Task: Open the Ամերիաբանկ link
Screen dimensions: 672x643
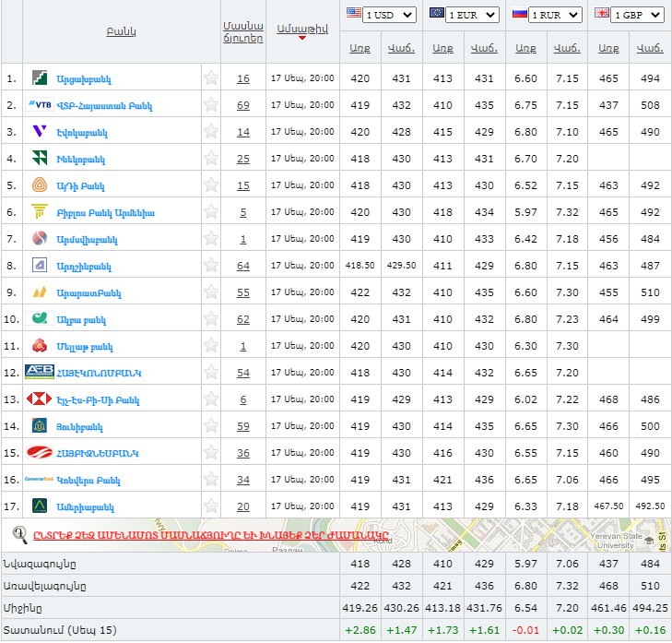Action: 86,507
